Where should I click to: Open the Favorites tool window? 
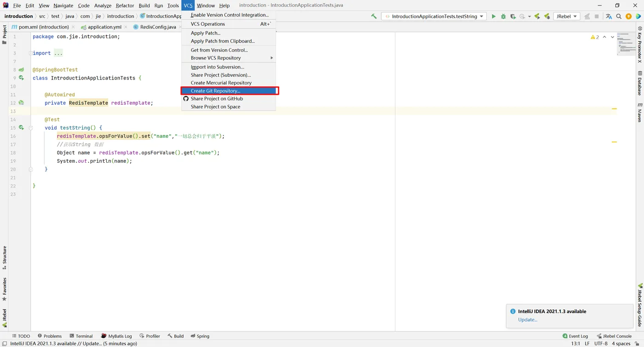tap(4, 289)
